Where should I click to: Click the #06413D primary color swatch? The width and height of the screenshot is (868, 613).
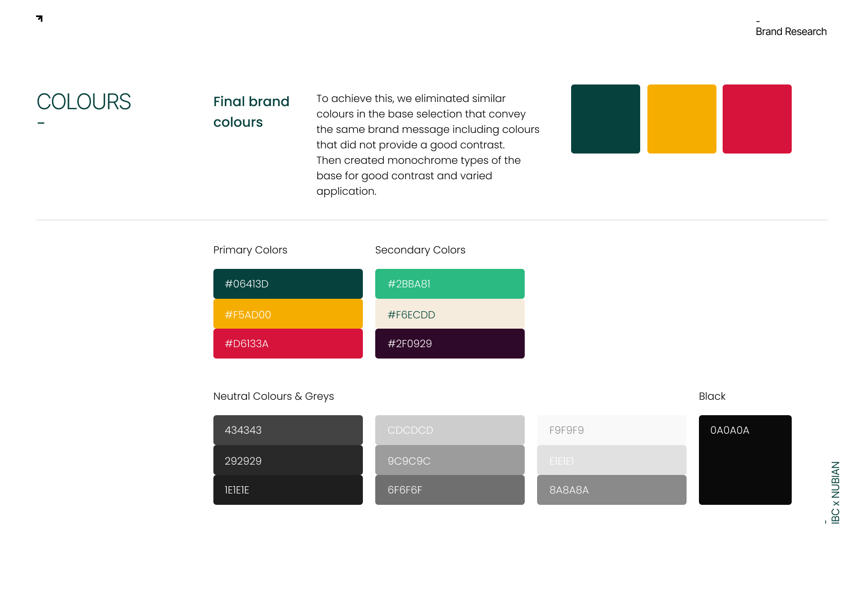288,284
